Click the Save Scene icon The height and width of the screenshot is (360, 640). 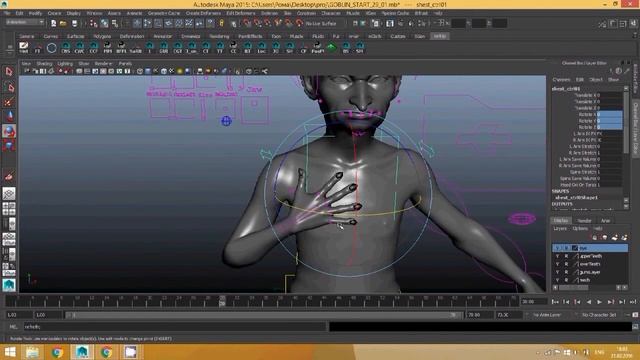pyautogui.click(x=74, y=24)
